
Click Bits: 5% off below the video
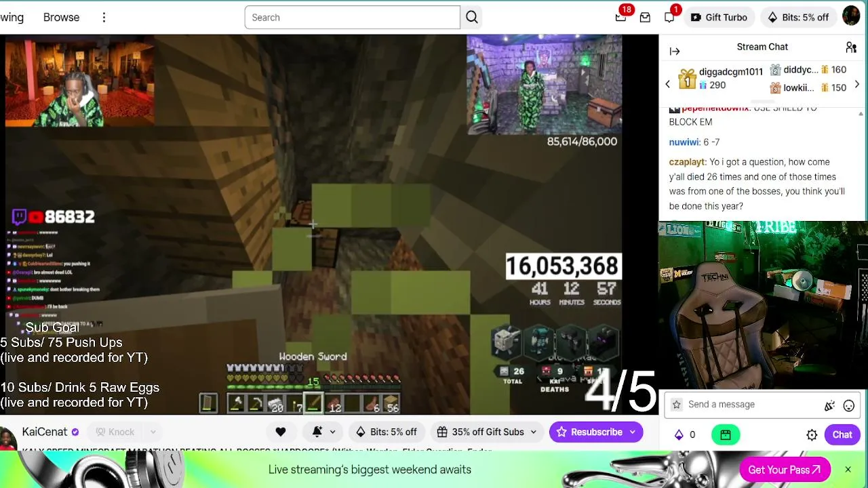point(387,432)
